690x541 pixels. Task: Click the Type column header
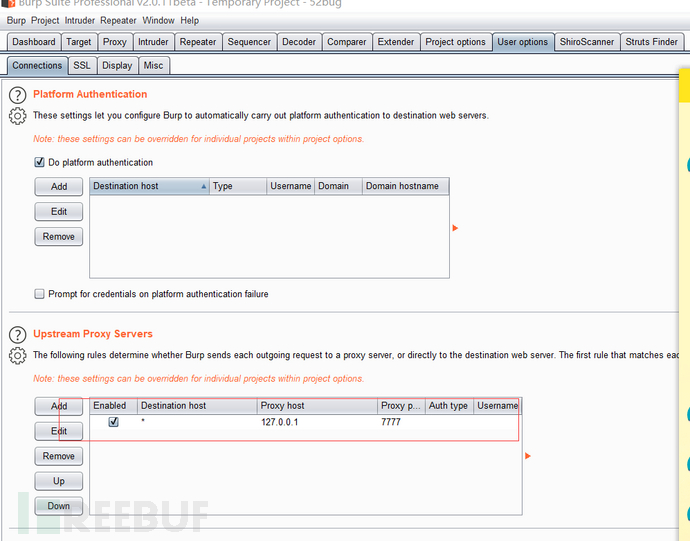tap(238, 186)
